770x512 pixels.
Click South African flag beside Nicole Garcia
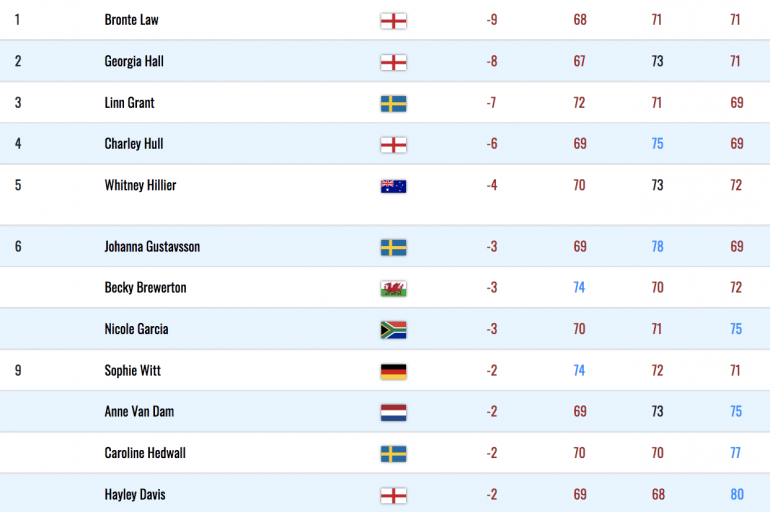pyautogui.click(x=393, y=330)
